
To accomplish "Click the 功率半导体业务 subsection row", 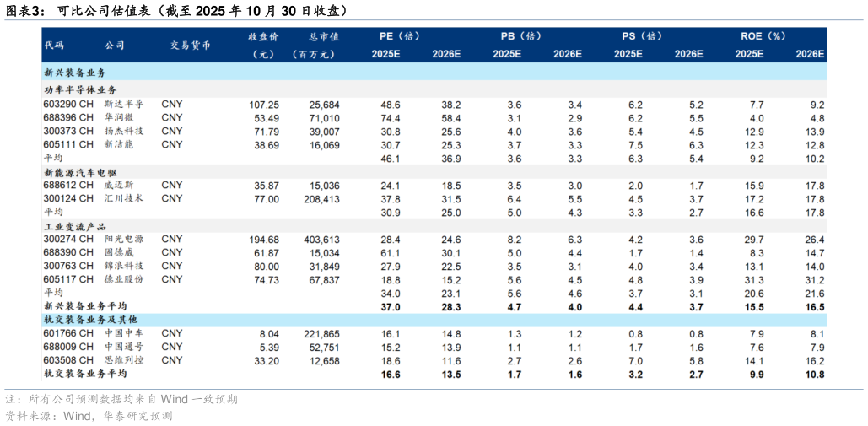I will point(434,89).
